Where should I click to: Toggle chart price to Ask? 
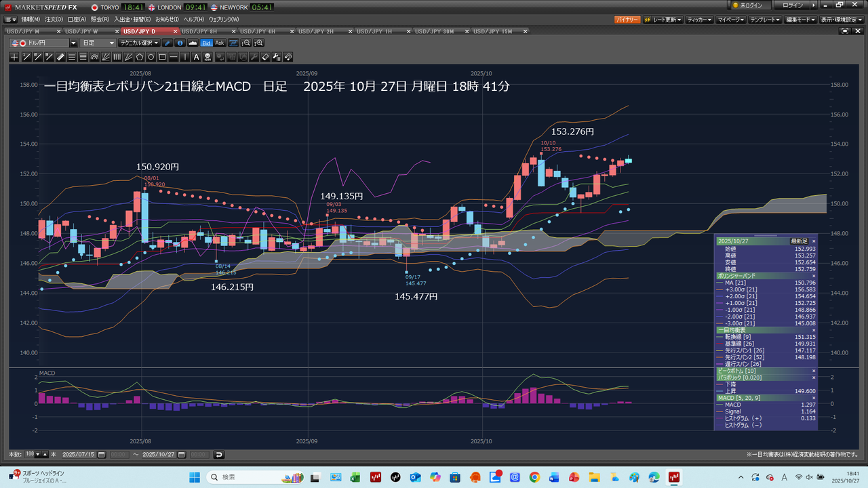(x=220, y=43)
